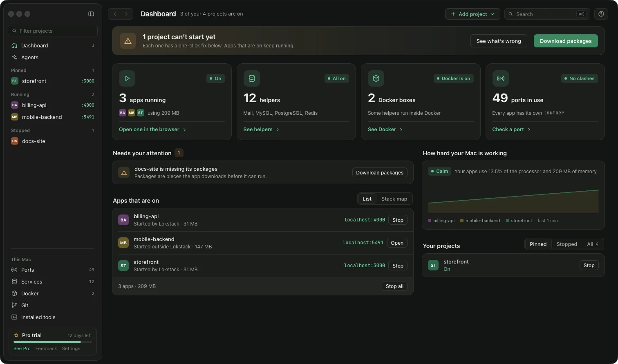This screenshot has height=364, width=618.
Task: Toggle the sidebar panel icon
Action: [x=91, y=14]
